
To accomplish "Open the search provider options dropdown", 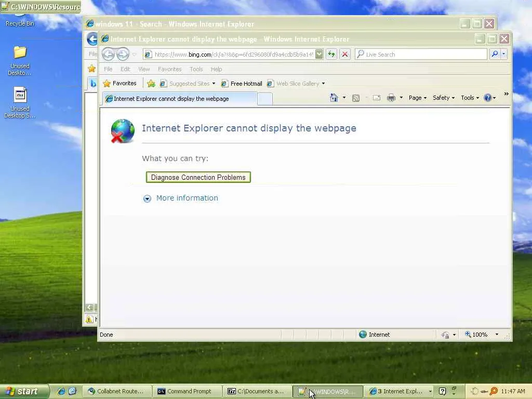I will tap(504, 54).
